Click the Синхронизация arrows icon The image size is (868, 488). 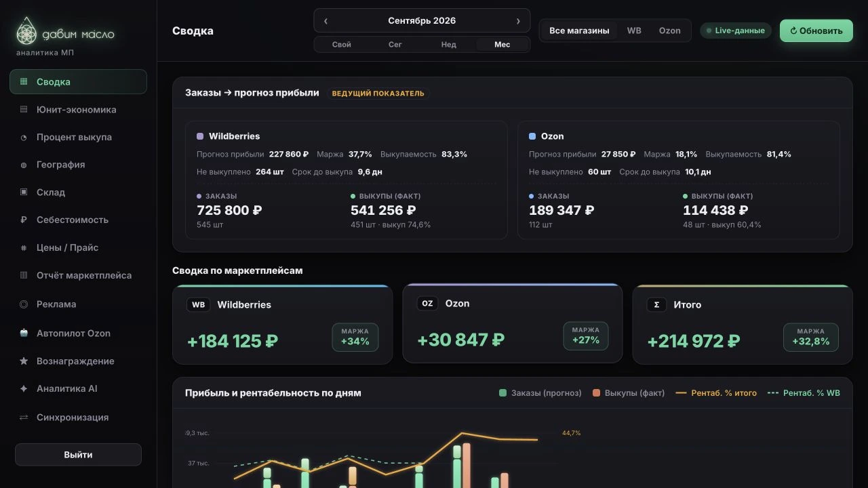coord(24,418)
